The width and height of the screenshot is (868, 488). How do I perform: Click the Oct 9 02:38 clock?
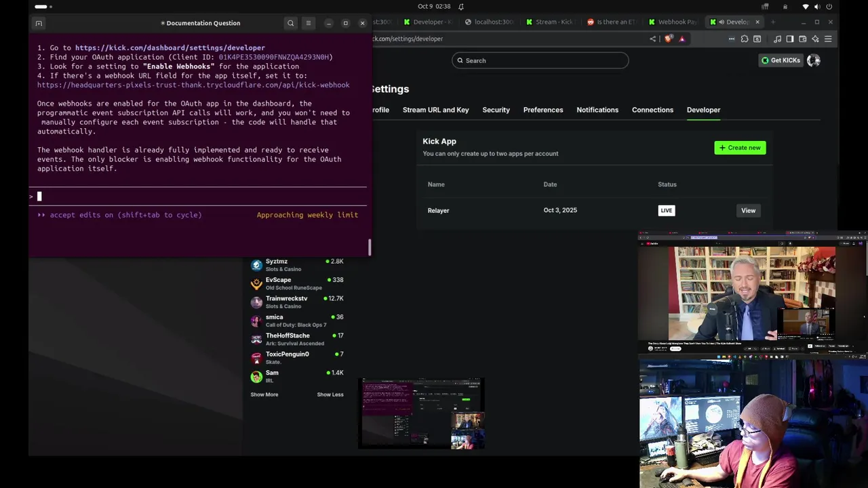click(x=434, y=7)
